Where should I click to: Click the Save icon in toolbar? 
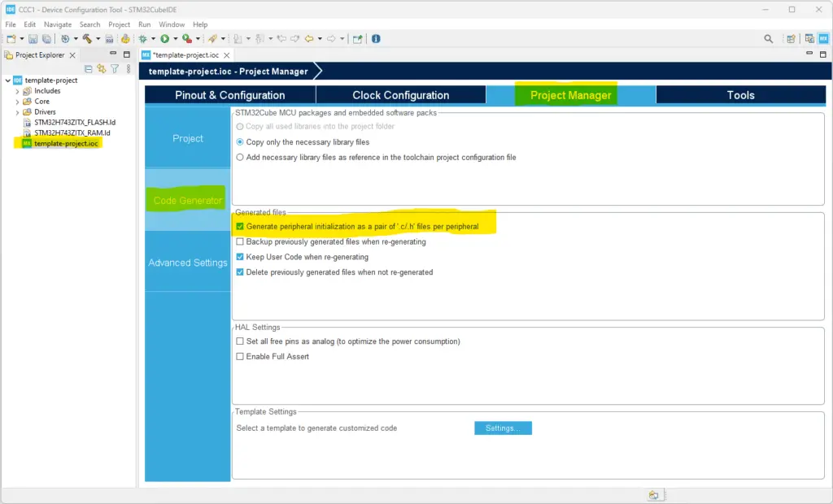coord(33,38)
